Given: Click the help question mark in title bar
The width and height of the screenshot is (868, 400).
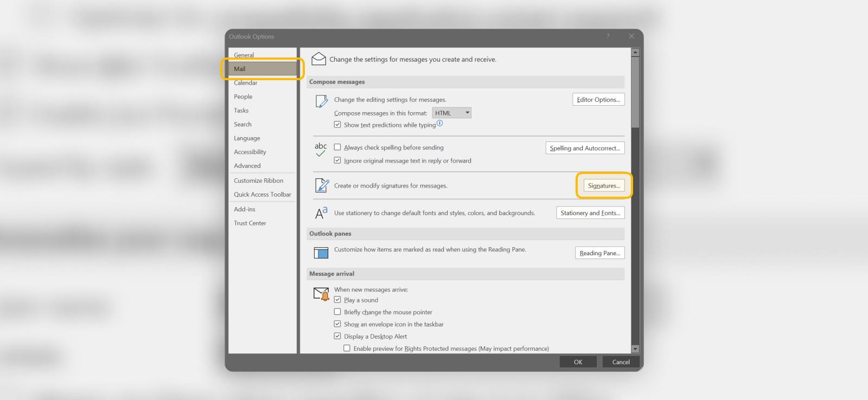Looking at the screenshot, I should pos(608,36).
